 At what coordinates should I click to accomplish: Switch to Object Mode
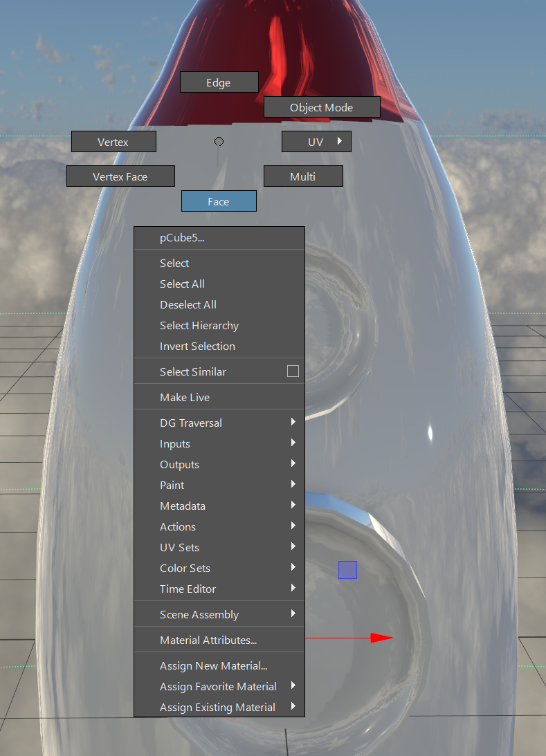(322, 107)
